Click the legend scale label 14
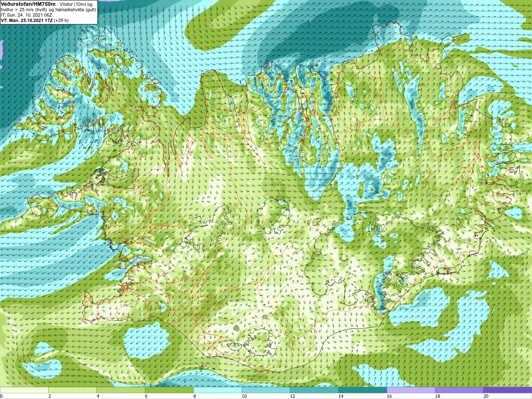Screen dimensions: 532x399 click(x=341, y=396)
